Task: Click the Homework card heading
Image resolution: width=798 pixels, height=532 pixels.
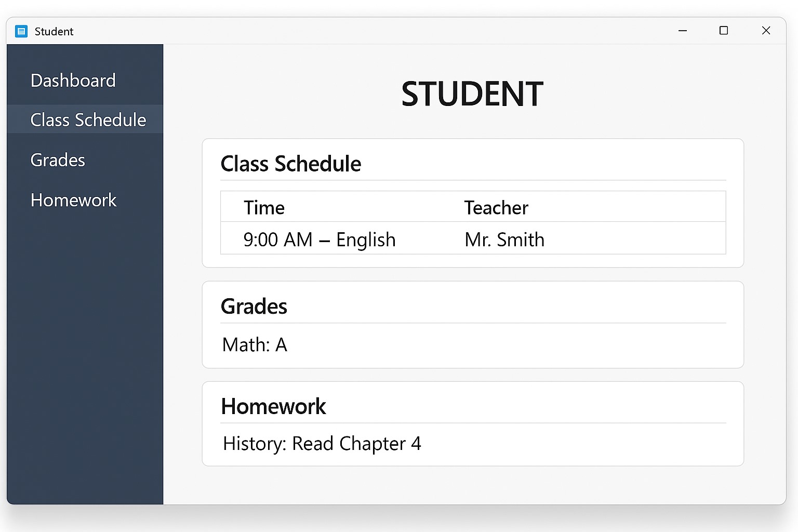Action: pyautogui.click(x=273, y=406)
